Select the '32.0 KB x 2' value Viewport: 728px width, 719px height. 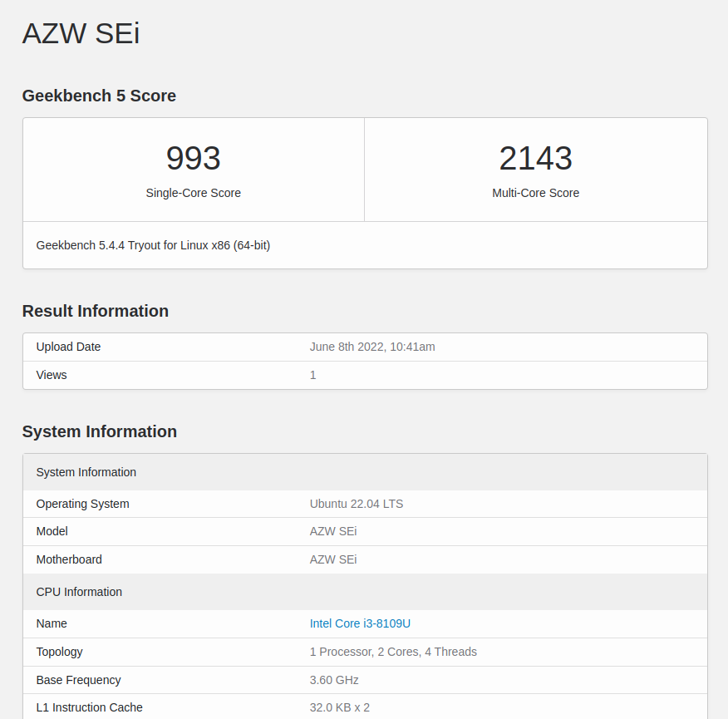pos(339,707)
